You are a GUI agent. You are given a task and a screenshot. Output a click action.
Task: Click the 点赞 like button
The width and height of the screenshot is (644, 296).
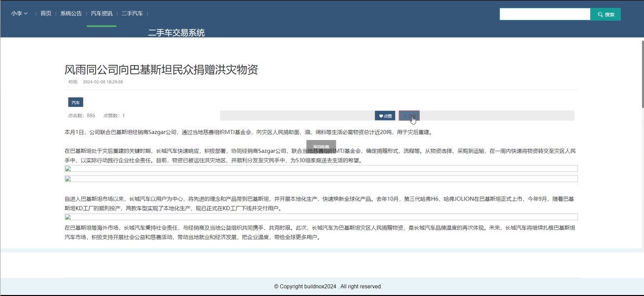385,116
